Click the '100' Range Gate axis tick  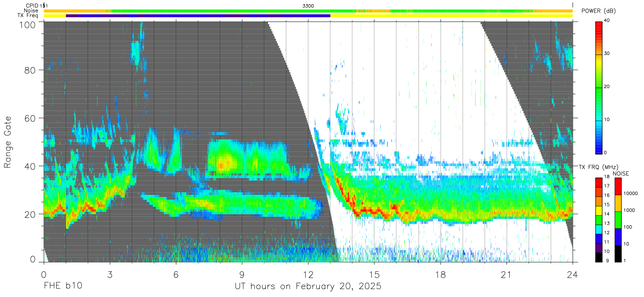click(28, 25)
